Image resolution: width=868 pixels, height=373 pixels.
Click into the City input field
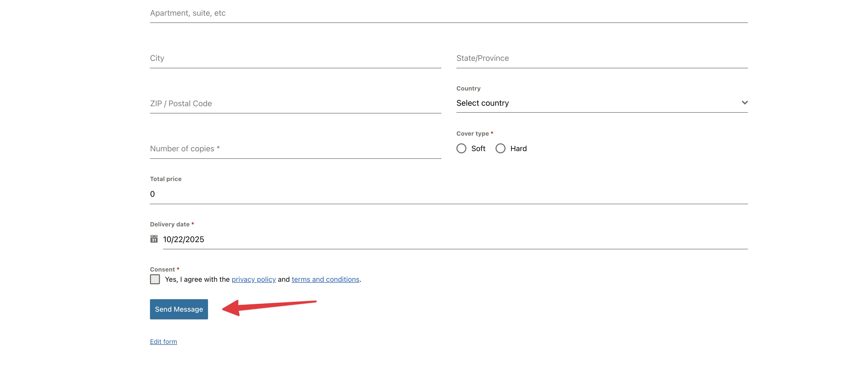point(295,58)
